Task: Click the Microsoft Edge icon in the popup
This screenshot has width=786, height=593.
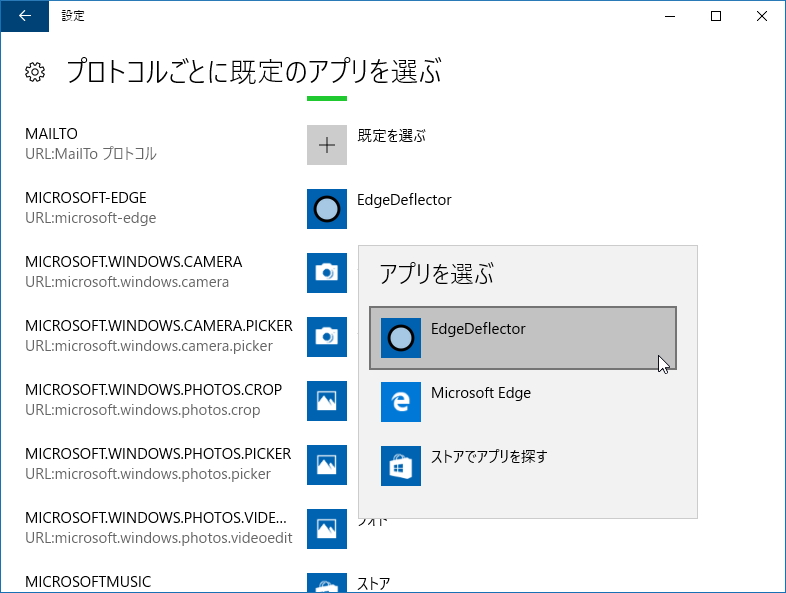Action: 401,402
